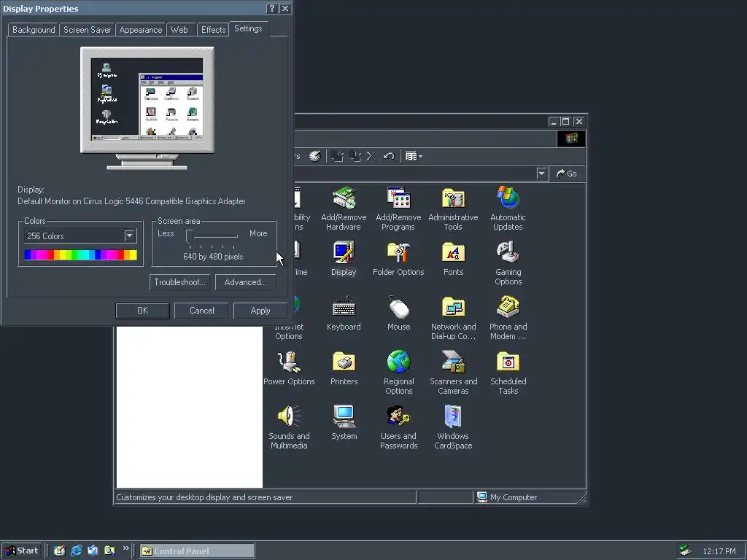The image size is (747, 560).
Task: Open Sounds and Multimedia applet
Action: (x=289, y=427)
